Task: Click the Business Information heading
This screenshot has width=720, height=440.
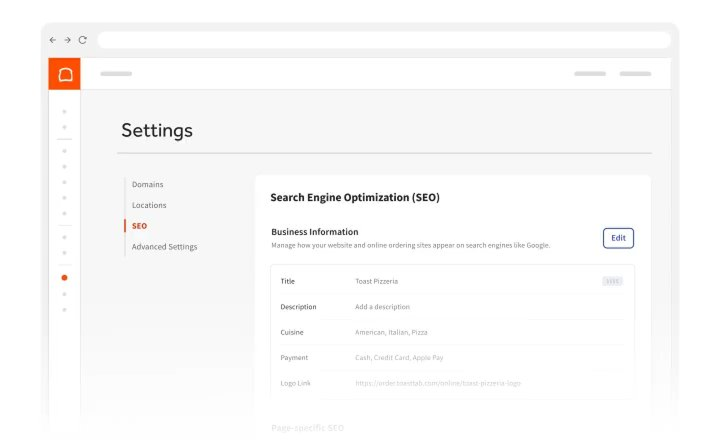Action: click(315, 231)
